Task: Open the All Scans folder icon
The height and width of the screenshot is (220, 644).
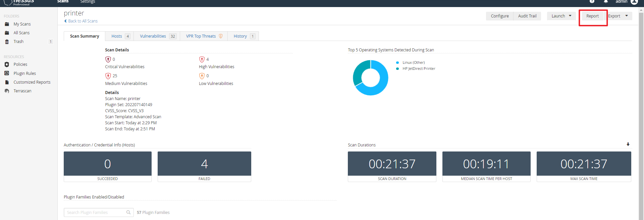Action: point(7,33)
